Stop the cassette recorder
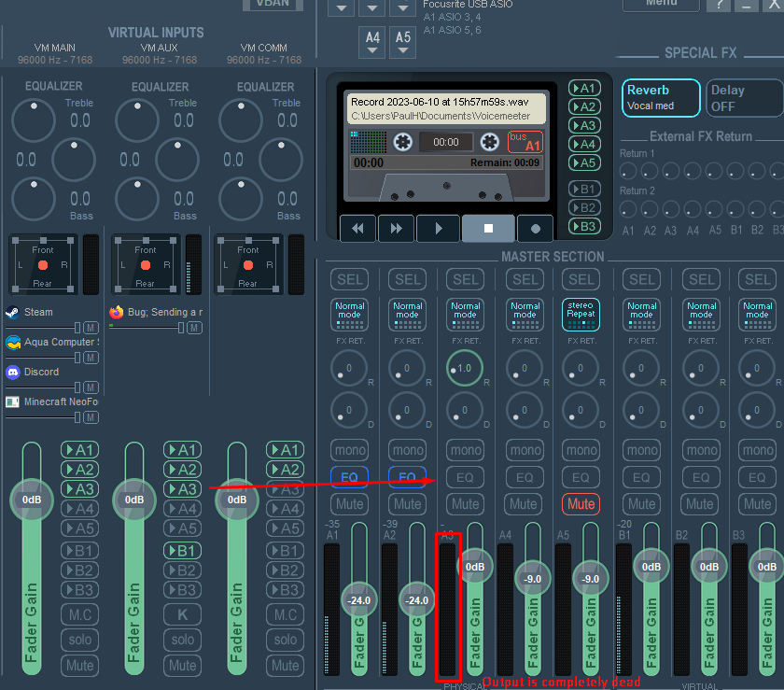The image size is (784, 690). click(488, 228)
